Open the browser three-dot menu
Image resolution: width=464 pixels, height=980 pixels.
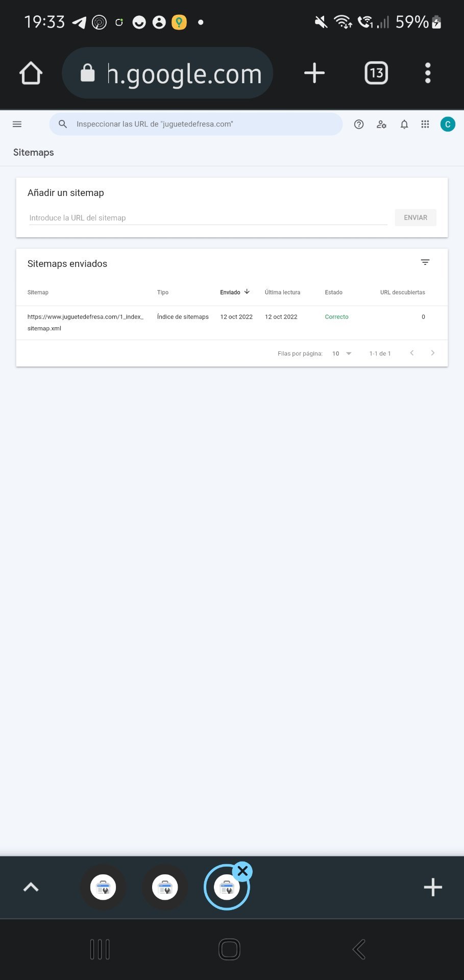tap(428, 73)
